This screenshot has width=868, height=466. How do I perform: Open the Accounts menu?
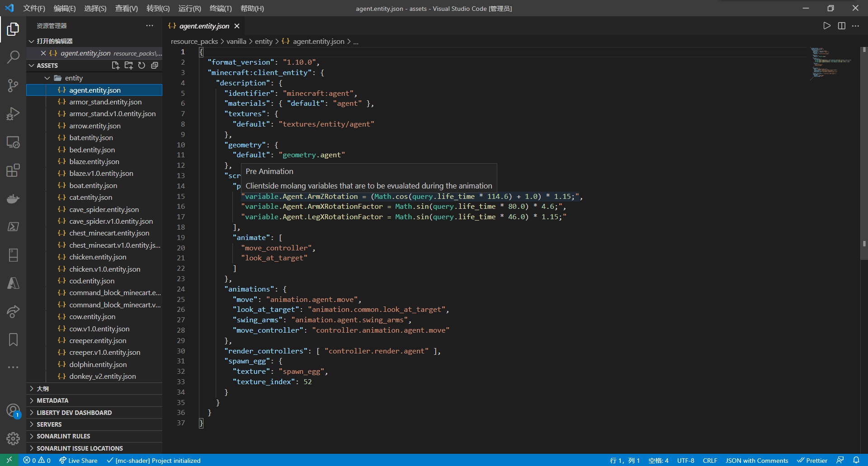(x=13, y=410)
